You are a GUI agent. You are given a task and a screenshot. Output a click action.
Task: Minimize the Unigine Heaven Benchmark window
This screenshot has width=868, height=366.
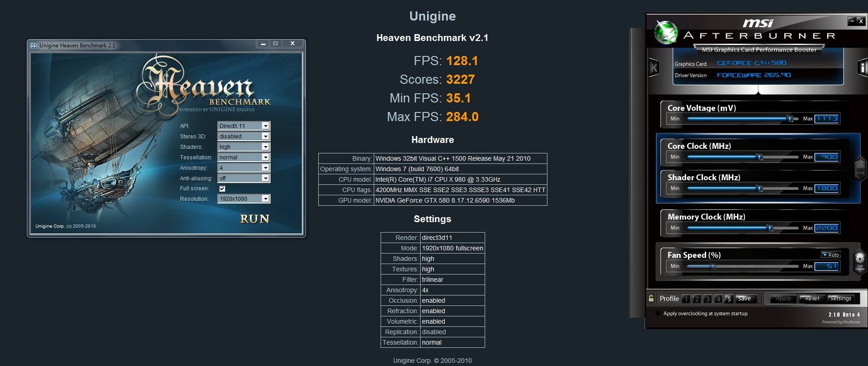point(263,44)
